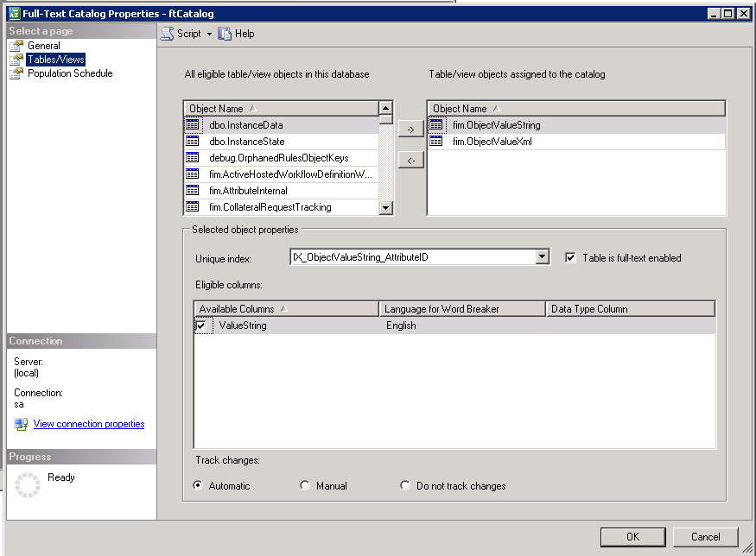Click Data Type Column header
Viewport: 756px width, 556px height.
(x=631, y=309)
